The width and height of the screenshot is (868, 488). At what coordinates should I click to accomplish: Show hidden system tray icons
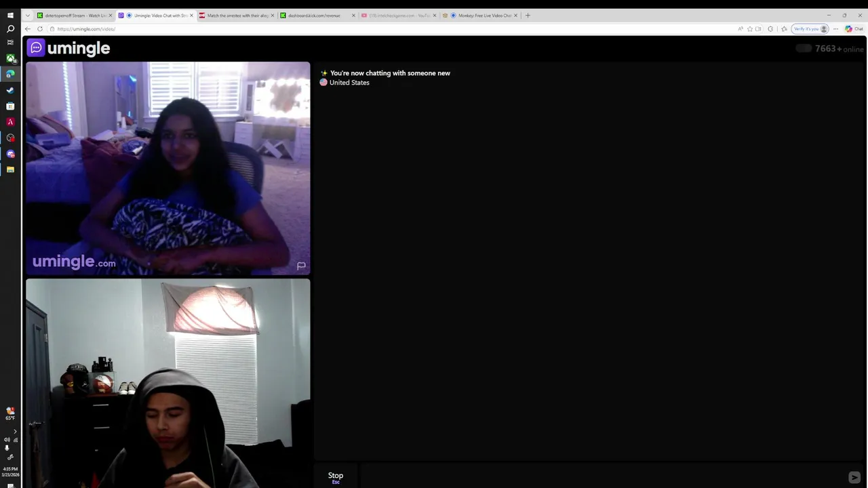click(x=15, y=432)
